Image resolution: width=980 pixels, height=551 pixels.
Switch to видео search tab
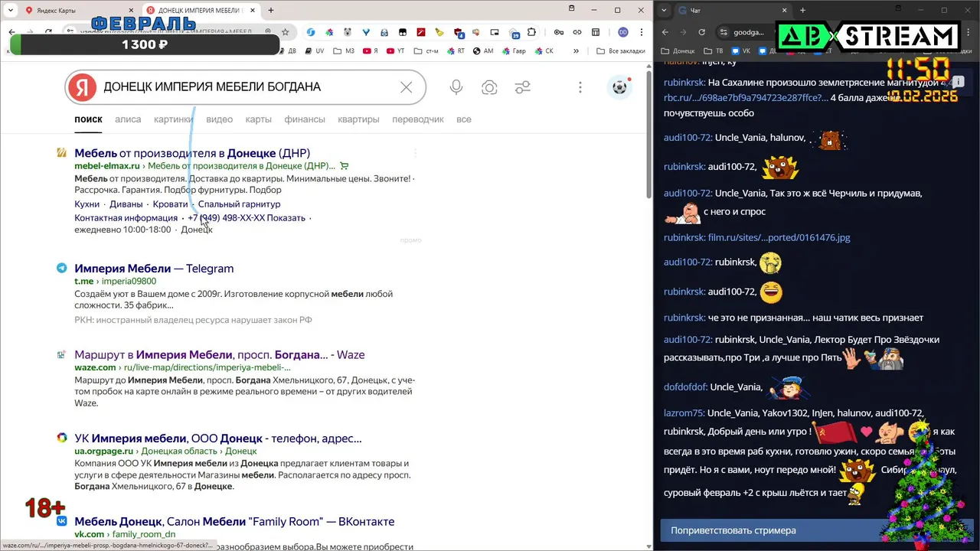pos(220,119)
